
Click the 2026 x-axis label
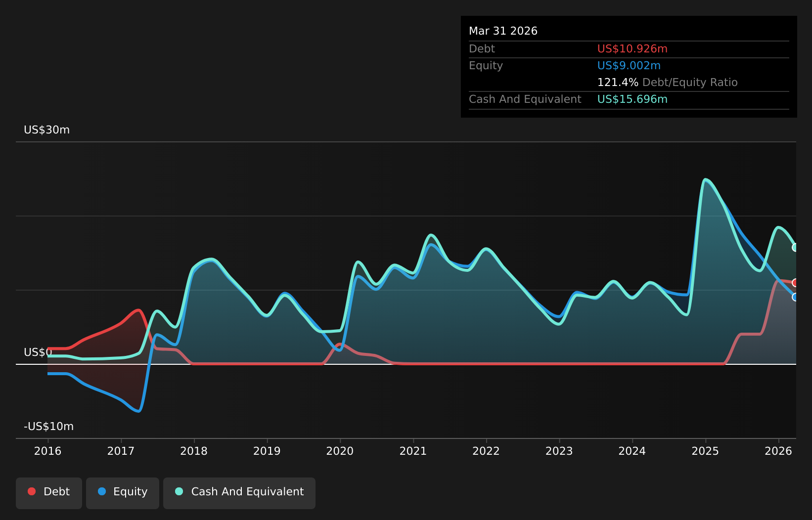click(x=779, y=451)
